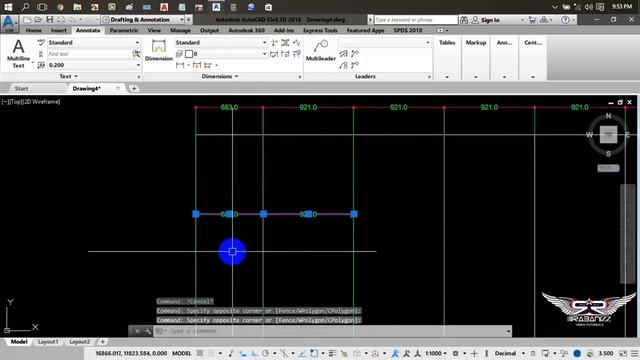The image size is (640, 360).
Task: Click the [-][Top][2D Wireframe] viewport label
Action: pyautogui.click(x=31, y=102)
